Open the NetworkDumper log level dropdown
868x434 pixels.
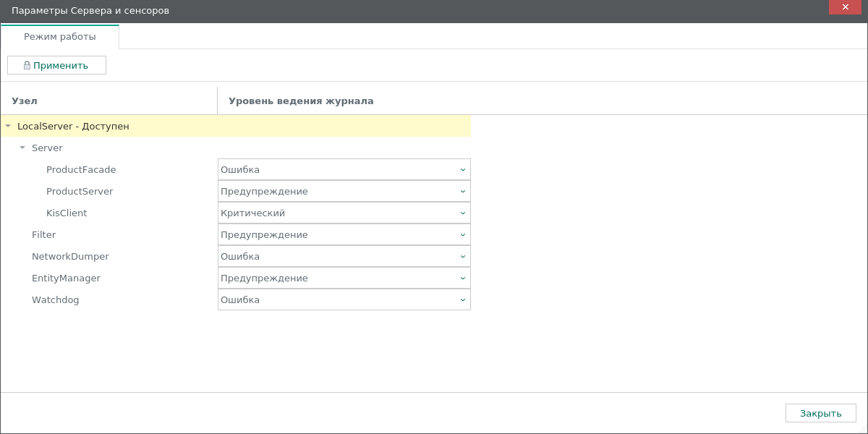pos(344,257)
